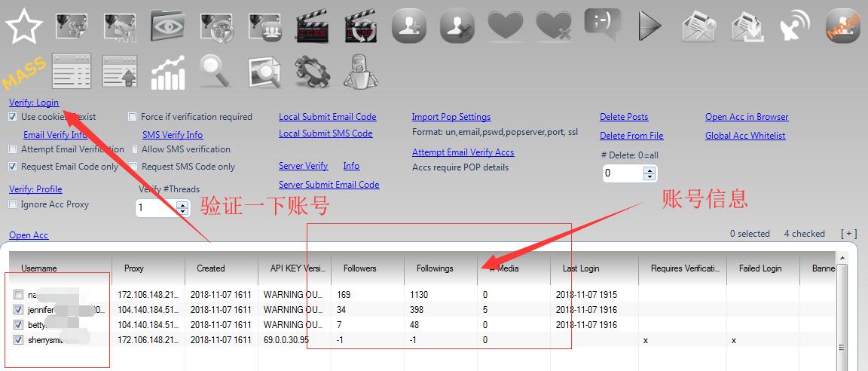
Task: Open the folder with eye icon
Action: pos(169,27)
